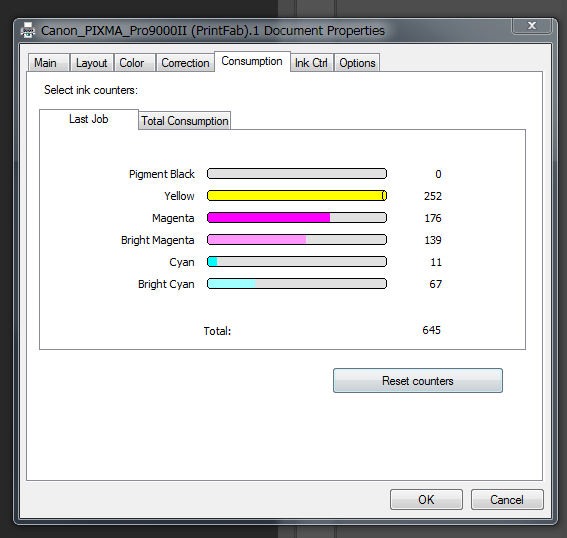Confirm with the OK button
The width and height of the screenshot is (567, 538).
coord(426,500)
